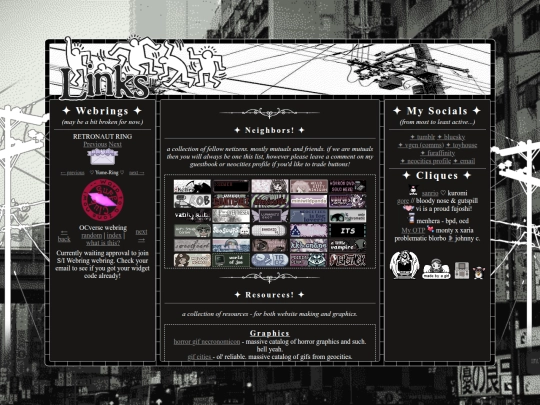
Task: Click the Cliques heading
Action: click(437, 175)
